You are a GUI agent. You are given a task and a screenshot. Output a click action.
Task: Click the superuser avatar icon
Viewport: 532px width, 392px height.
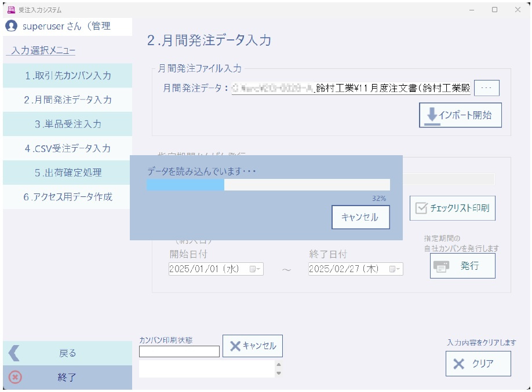[10, 26]
